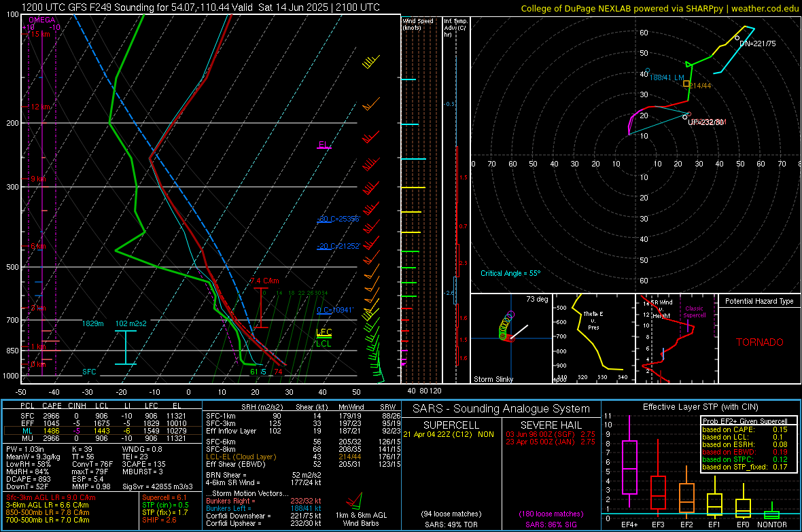Click the DCAPE = 893 value
The width and height of the screenshot is (802, 532).
click(29, 479)
